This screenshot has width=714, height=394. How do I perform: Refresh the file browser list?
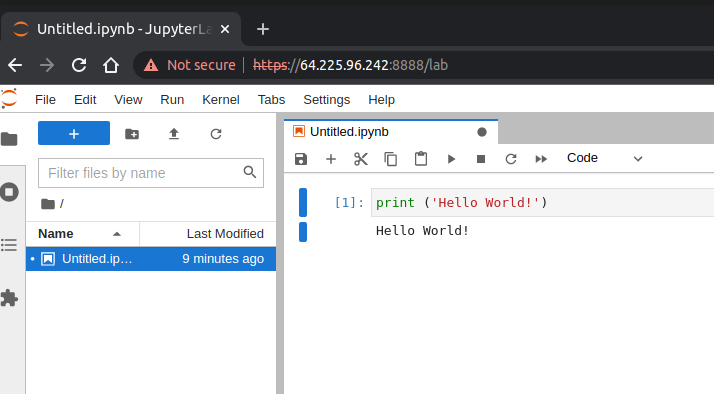(216, 134)
